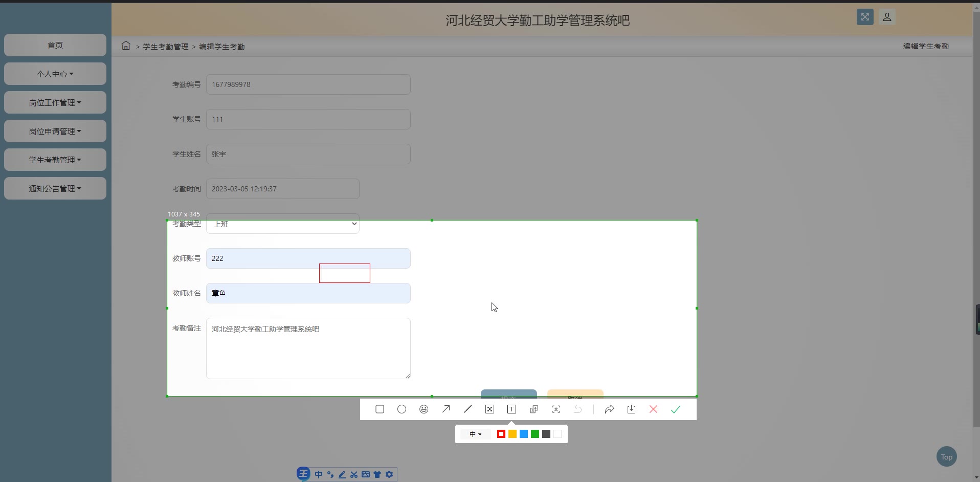Select the pencil brush tool
The image size is (980, 482).
[x=467, y=409]
